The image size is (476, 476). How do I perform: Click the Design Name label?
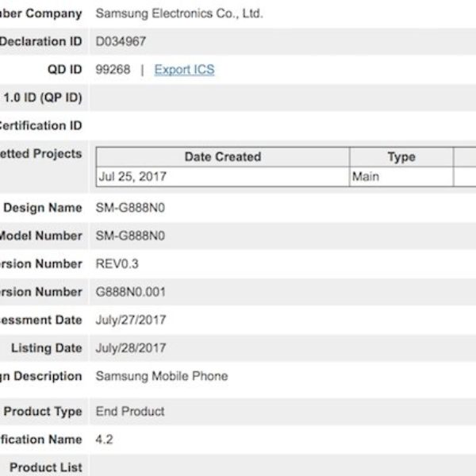coord(43,208)
